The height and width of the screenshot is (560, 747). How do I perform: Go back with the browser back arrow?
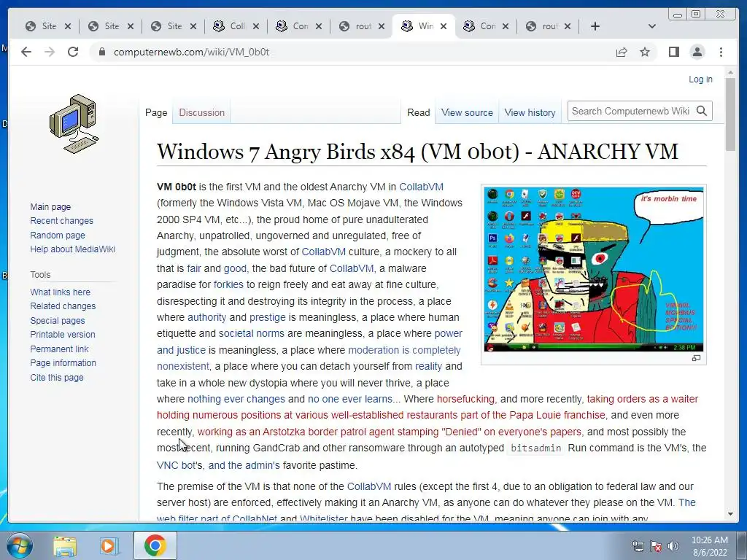(26, 52)
